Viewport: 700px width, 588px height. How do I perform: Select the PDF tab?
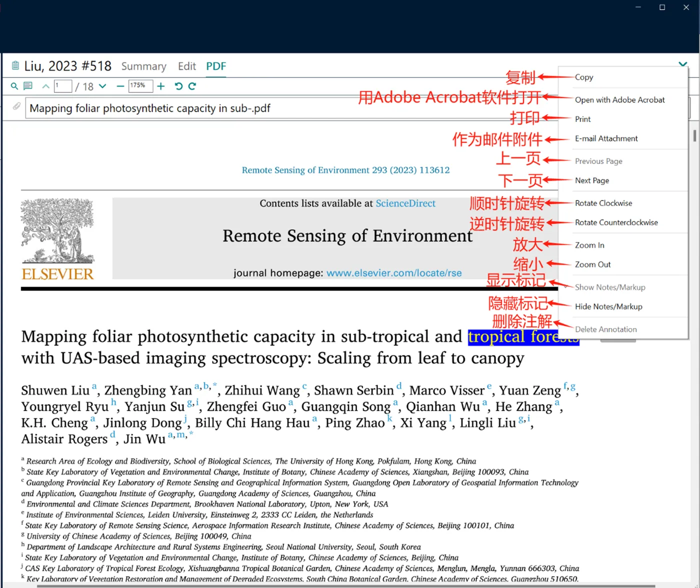(216, 66)
